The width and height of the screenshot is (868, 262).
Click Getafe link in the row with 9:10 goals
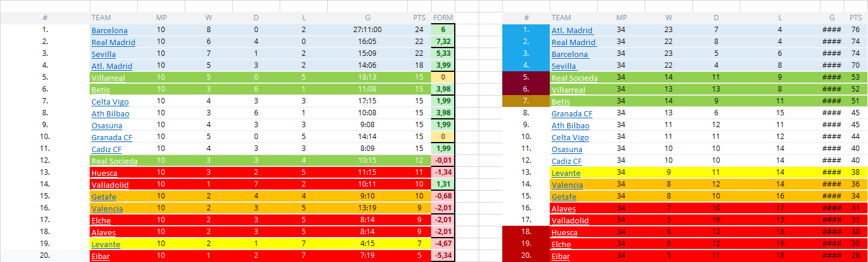pyautogui.click(x=104, y=197)
